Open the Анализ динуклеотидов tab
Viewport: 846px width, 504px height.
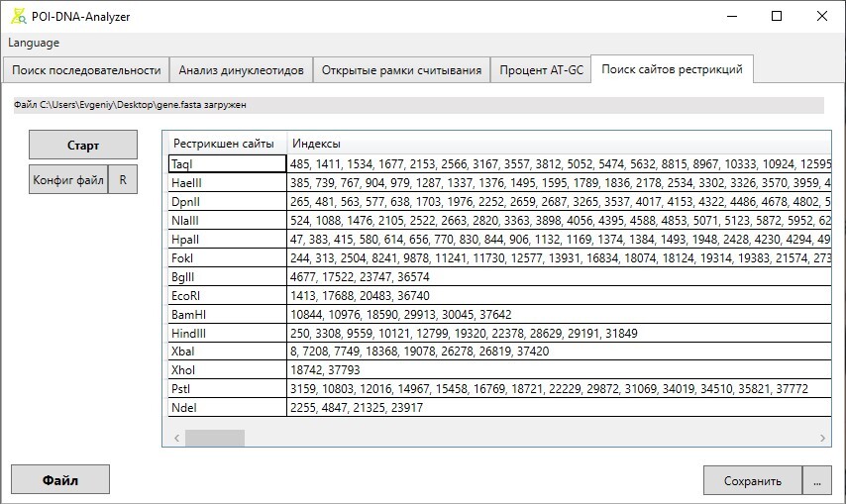point(242,70)
